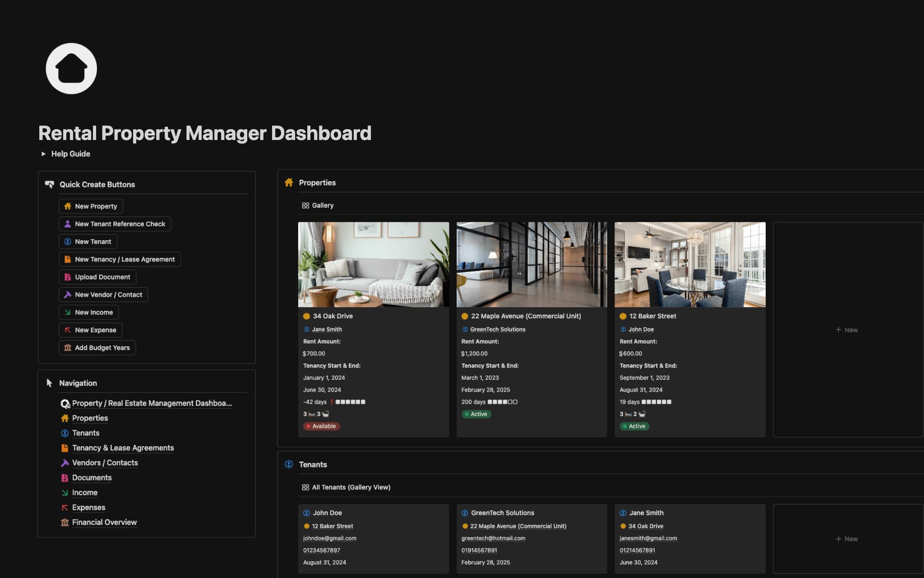
Task: Click the gallery grid icon next to Gallery
Action: [305, 205]
